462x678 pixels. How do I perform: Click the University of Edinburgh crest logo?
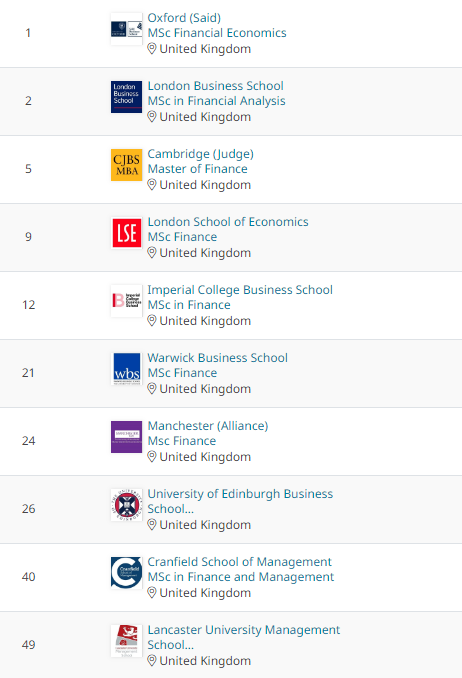point(126,505)
